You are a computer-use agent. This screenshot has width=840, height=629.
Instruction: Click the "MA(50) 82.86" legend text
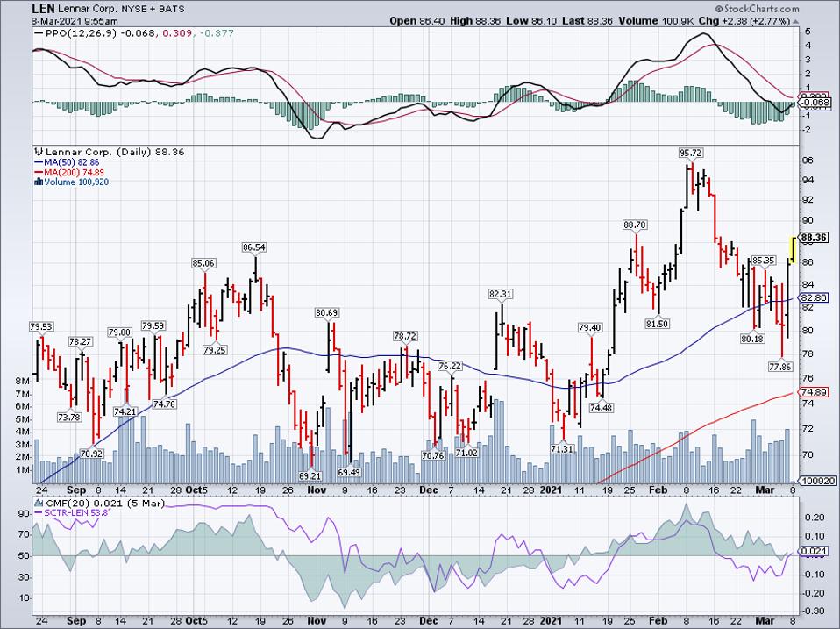click(72, 162)
